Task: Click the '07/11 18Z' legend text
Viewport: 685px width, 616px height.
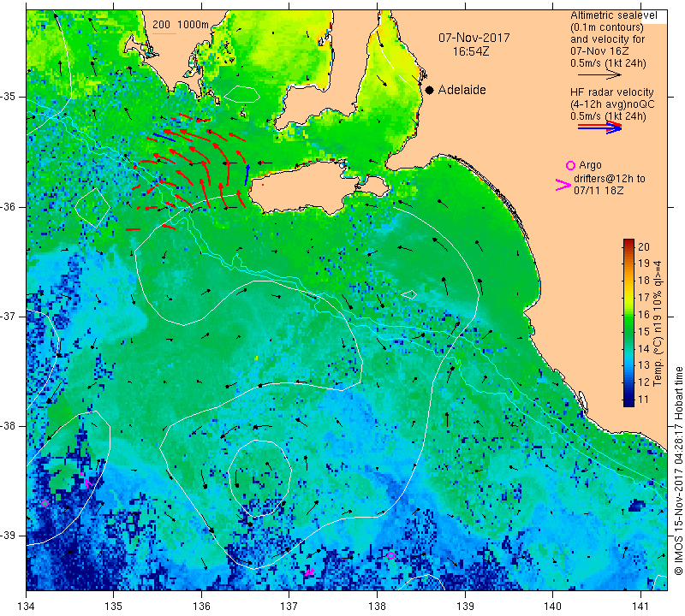Action: tap(599, 191)
